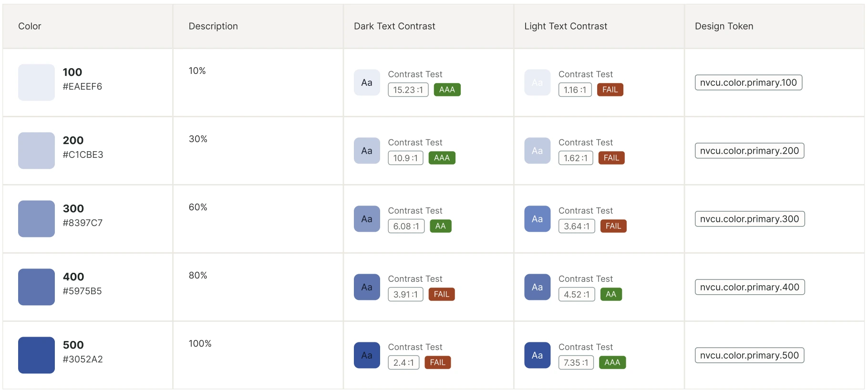Image resolution: width=868 pixels, height=392 pixels.
Task: Click the nvcu.color.primary.400 token chip
Action: click(x=750, y=287)
